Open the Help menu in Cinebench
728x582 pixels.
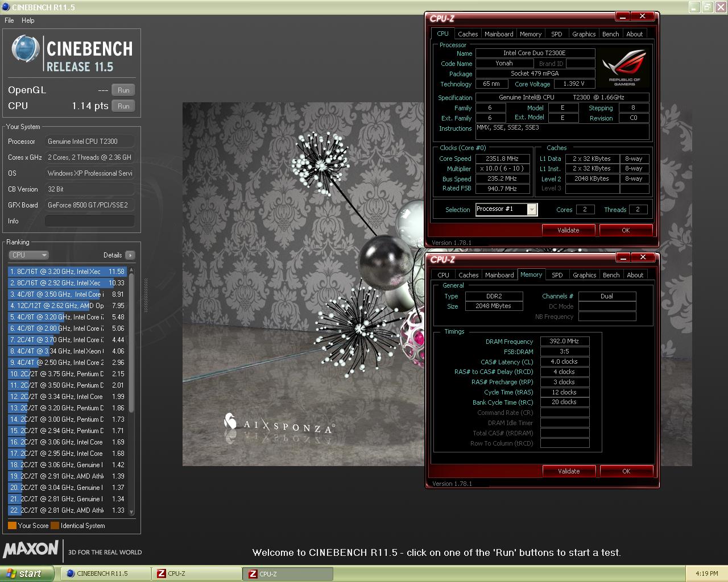(x=28, y=20)
